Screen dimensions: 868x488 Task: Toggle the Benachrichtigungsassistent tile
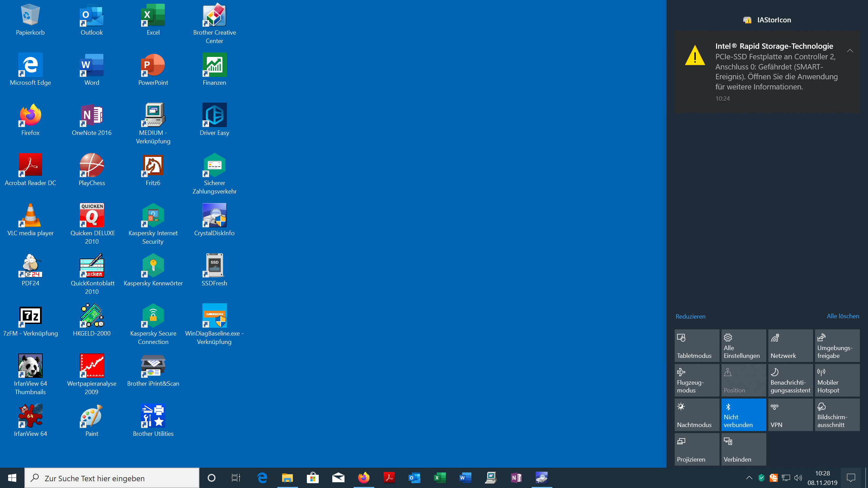click(x=790, y=380)
